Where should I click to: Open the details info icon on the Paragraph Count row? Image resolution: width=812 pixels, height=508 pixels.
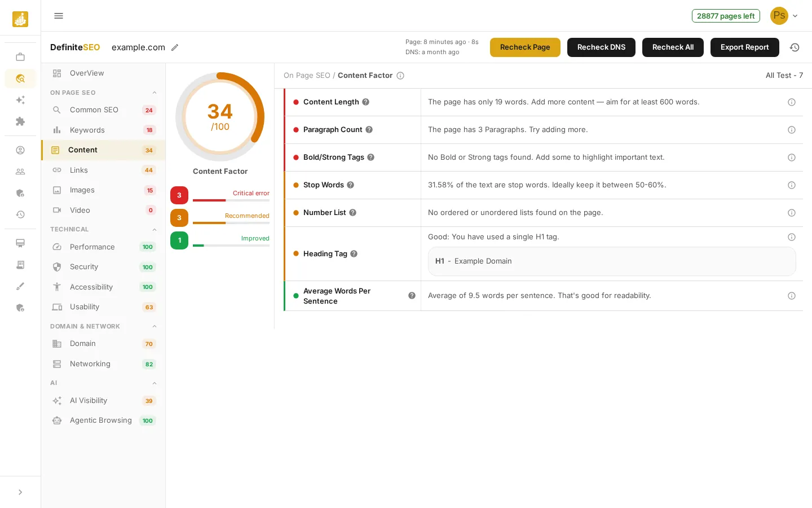[792, 130]
